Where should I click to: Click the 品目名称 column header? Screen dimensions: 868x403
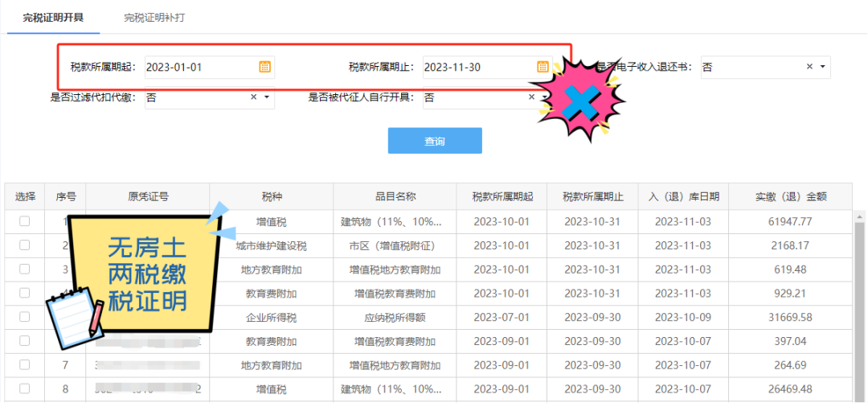(x=395, y=196)
